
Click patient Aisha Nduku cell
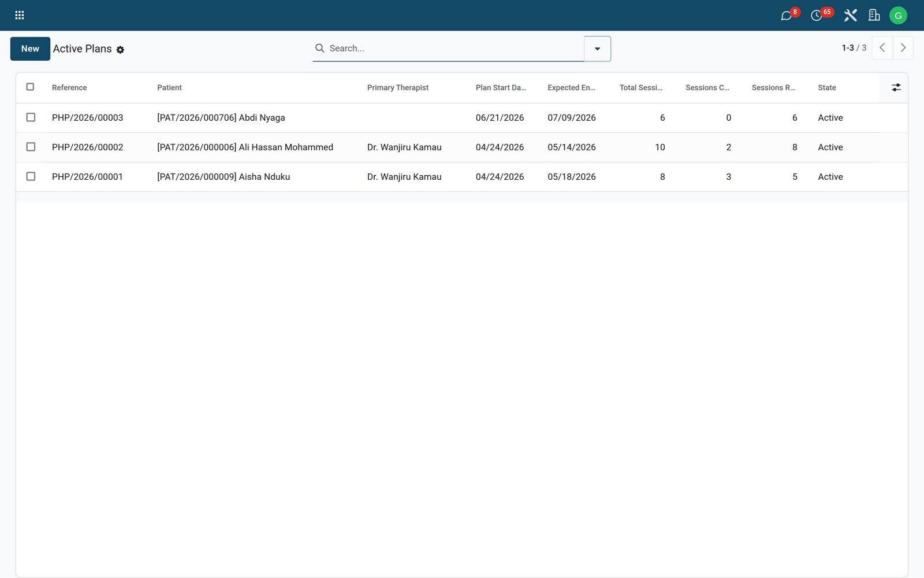tap(223, 177)
